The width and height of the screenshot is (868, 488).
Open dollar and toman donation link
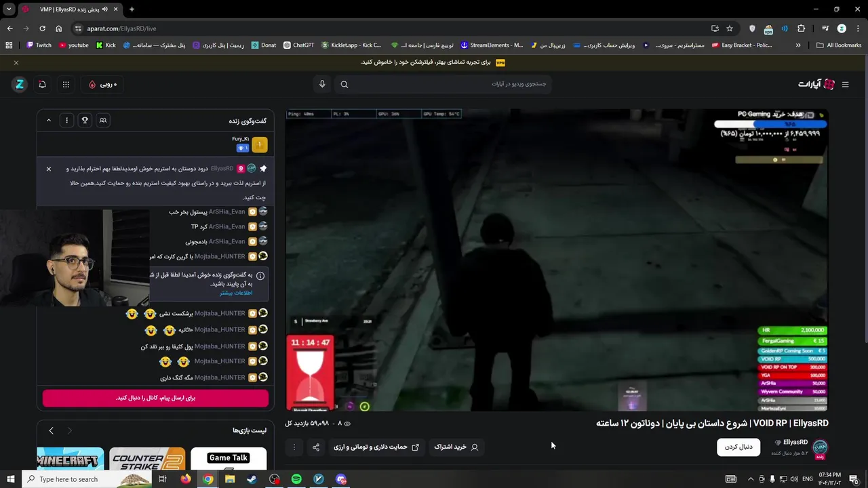(x=376, y=447)
